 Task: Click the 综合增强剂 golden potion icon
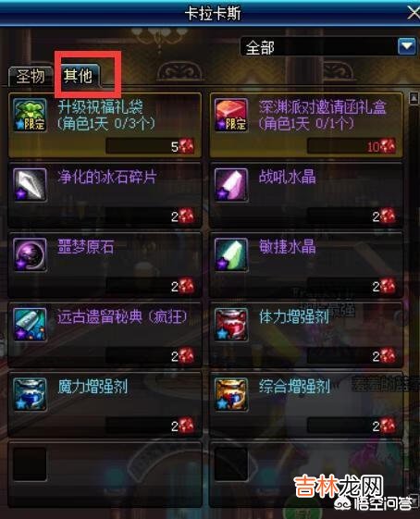(x=231, y=394)
